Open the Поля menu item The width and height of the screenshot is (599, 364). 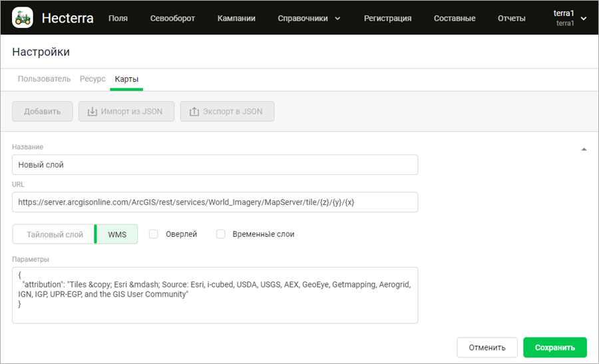[x=118, y=19]
